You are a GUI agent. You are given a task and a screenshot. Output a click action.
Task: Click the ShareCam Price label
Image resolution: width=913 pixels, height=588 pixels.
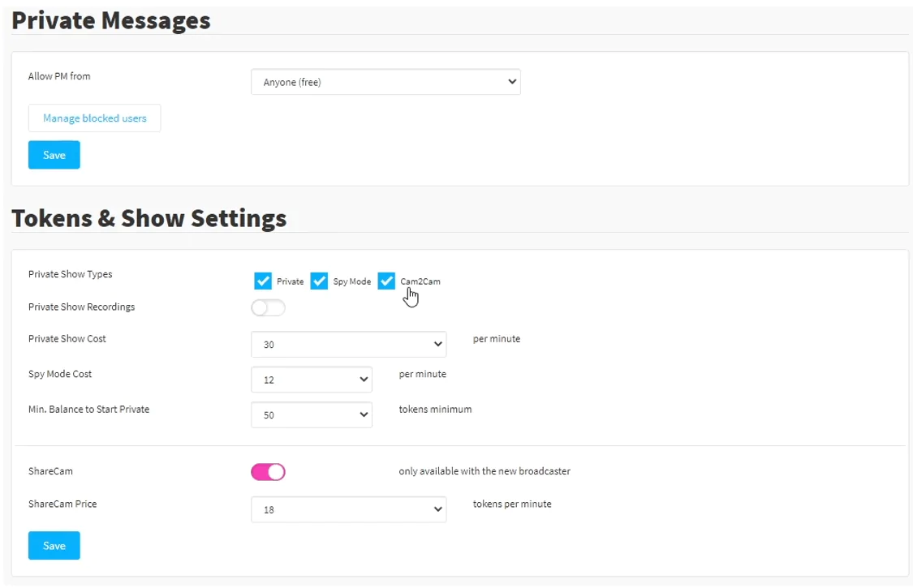[62, 504]
